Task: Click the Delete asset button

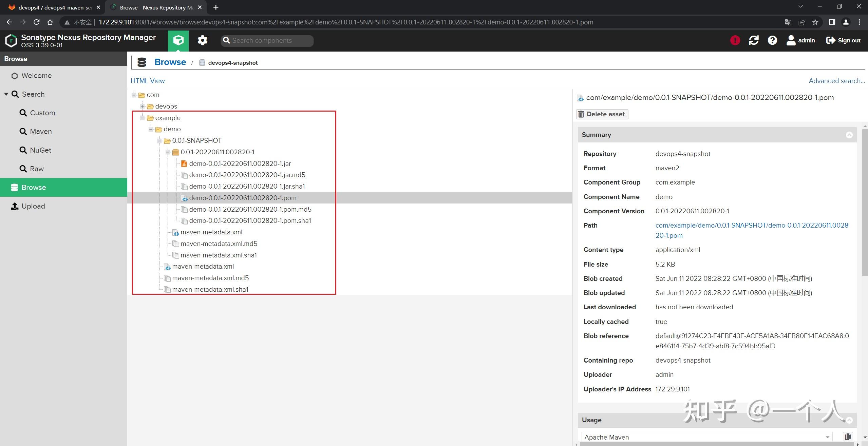Action: [602, 114]
